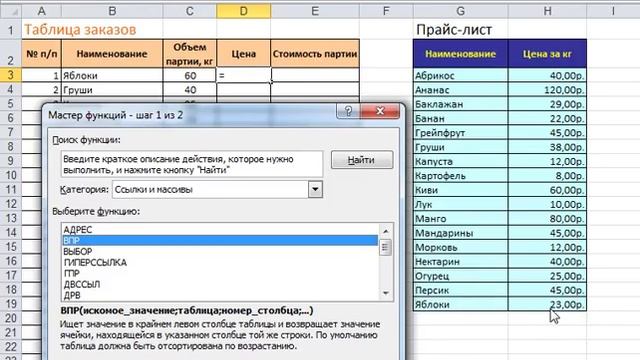Viewport: 640px width, 360px height.
Task: Click Яблоки in the price list
Action: (x=460, y=304)
